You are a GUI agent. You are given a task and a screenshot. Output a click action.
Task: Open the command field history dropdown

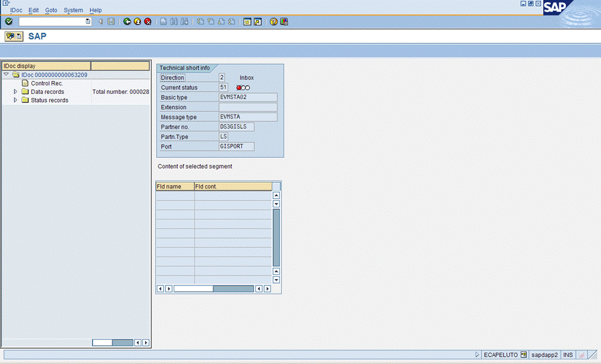pos(88,22)
